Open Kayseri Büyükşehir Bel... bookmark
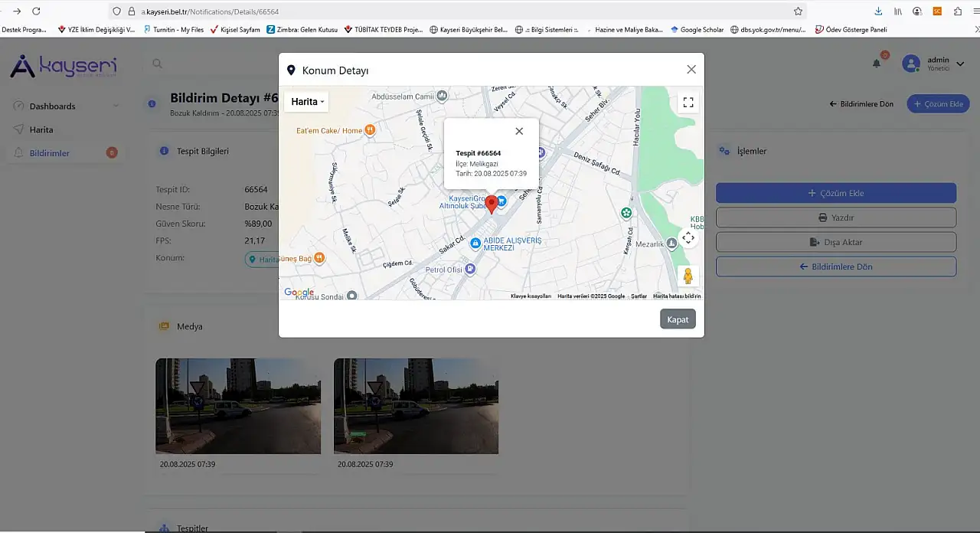Screen dimensions: 980x533 coord(469,30)
